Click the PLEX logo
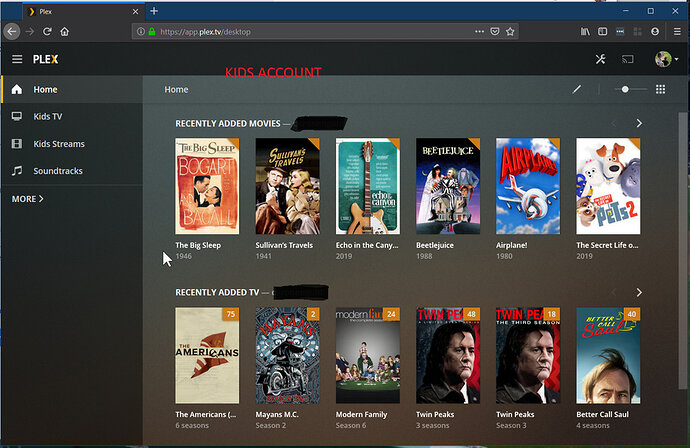 point(45,59)
